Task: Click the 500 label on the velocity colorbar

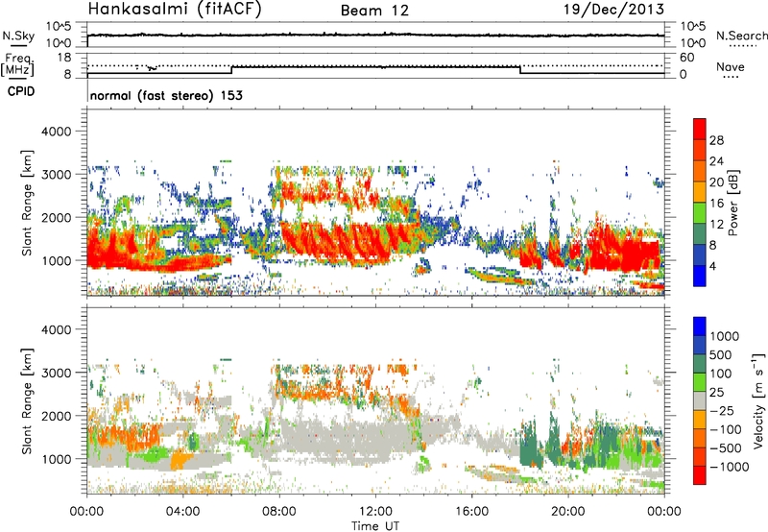Action: click(x=721, y=354)
